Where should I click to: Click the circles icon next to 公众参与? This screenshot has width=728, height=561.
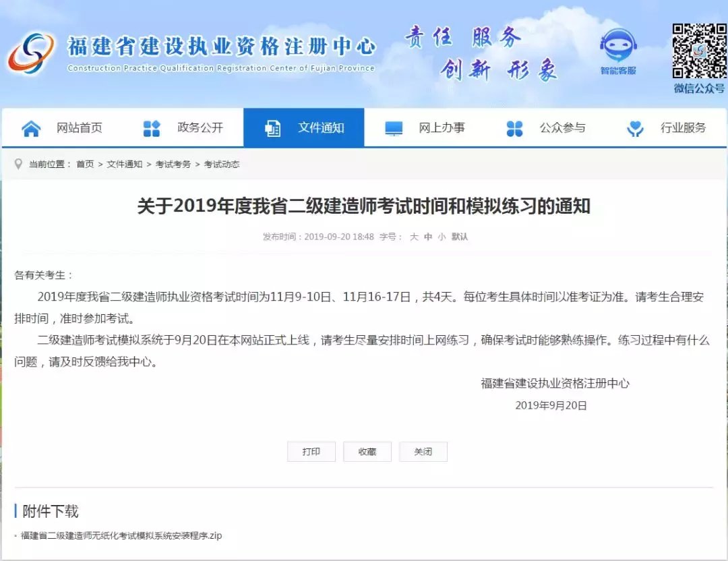[514, 127]
